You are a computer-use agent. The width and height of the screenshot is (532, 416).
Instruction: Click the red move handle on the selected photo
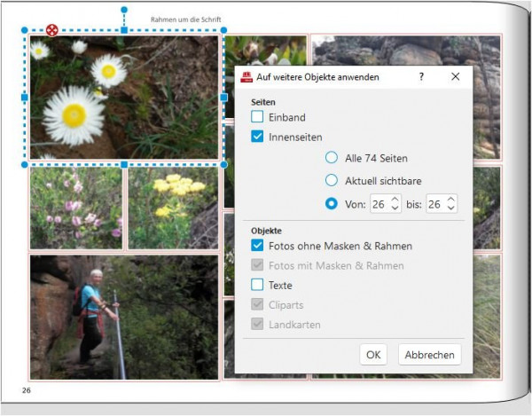52,30
